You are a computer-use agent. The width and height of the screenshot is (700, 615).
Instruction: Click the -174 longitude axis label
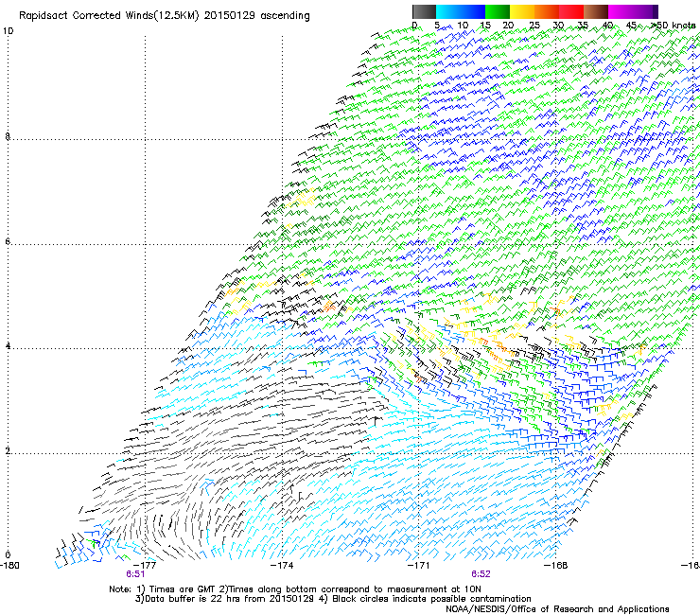(x=283, y=566)
